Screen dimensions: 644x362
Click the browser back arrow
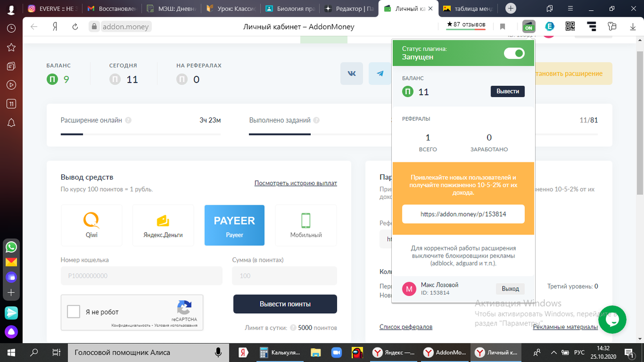point(34,27)
